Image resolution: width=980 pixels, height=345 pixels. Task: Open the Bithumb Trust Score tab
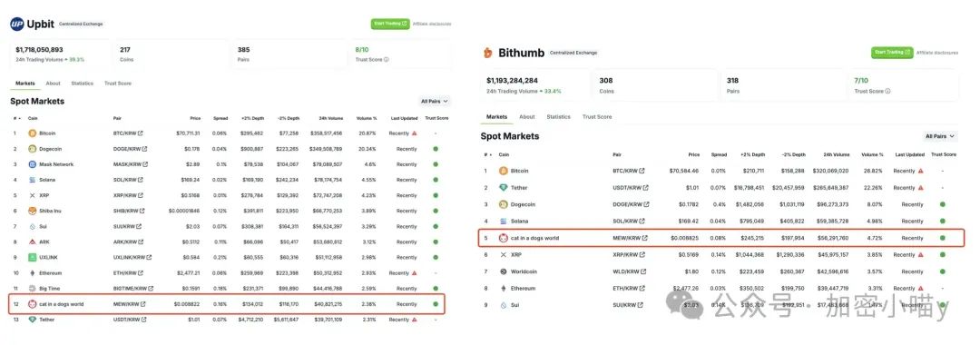[597, 117]
